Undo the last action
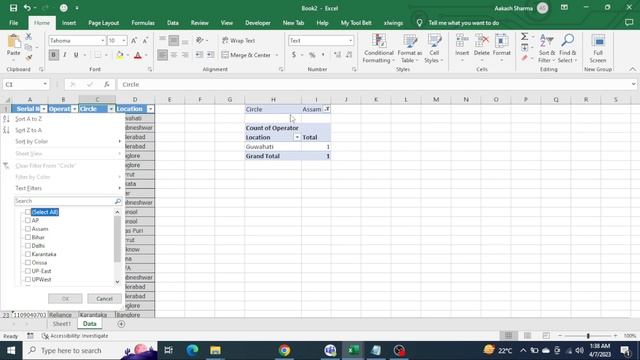 pos(27,8)
